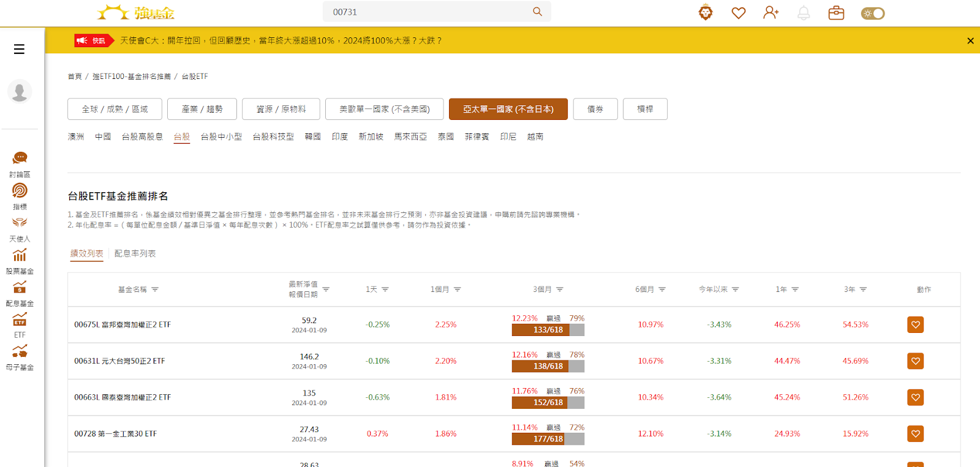Choose 台股高股息 sub-category
This screenshot has width=980, height=467.
point(142,136)
